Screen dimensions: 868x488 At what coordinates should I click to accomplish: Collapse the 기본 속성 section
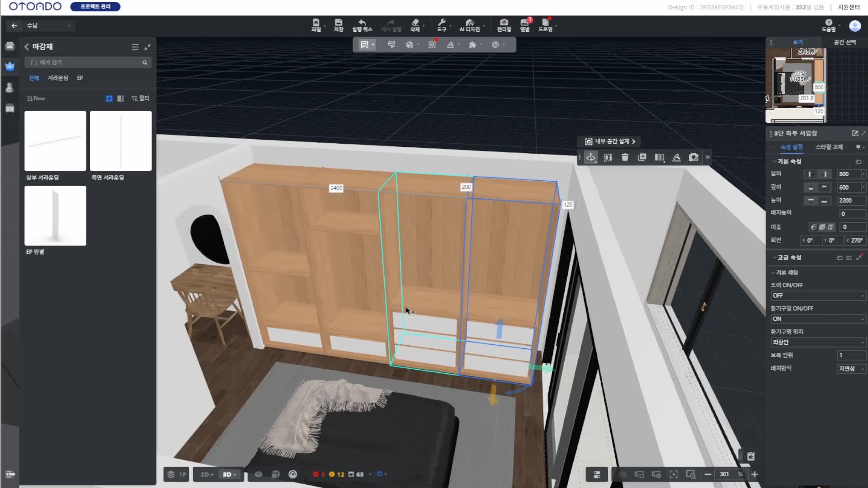coord(774,162)
